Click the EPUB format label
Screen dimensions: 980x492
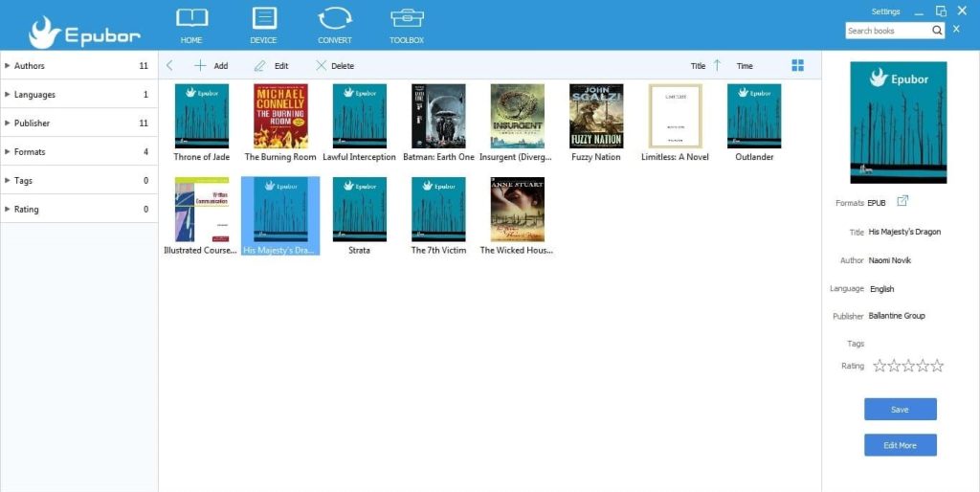[877, 203]
